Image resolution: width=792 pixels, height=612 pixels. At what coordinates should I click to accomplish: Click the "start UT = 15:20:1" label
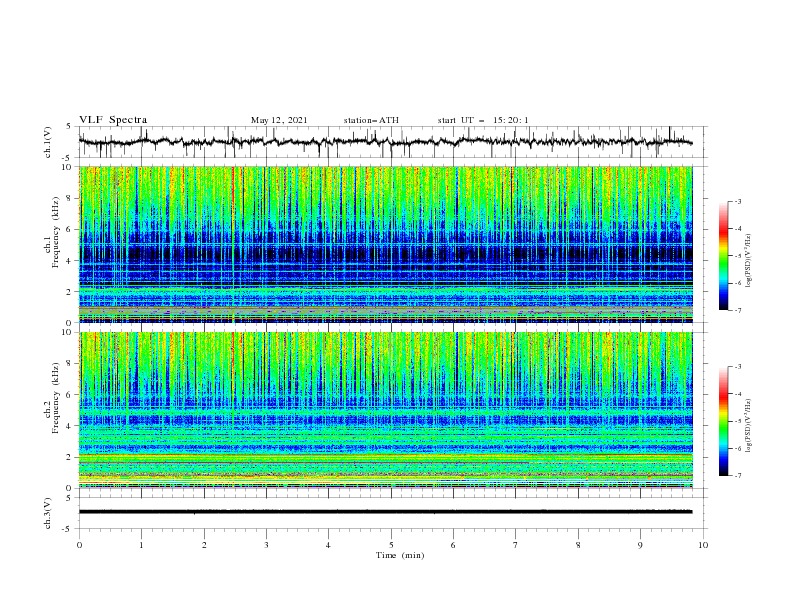coord(483,120)
